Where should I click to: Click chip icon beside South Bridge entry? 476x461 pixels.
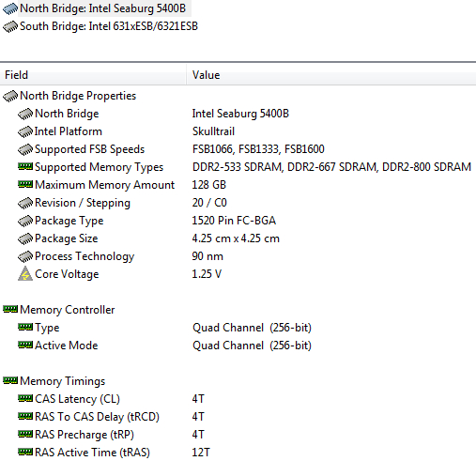[10, 26]
